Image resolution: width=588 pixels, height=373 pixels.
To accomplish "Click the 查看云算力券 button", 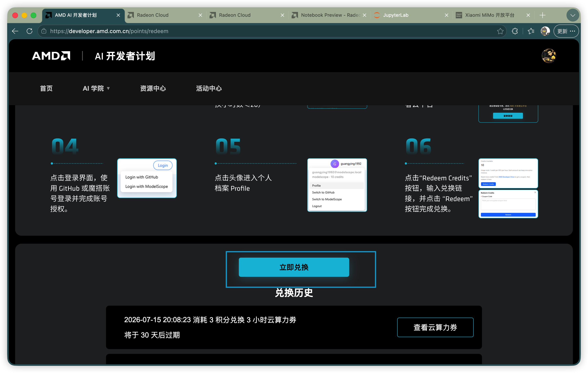I will click(435, 327).
